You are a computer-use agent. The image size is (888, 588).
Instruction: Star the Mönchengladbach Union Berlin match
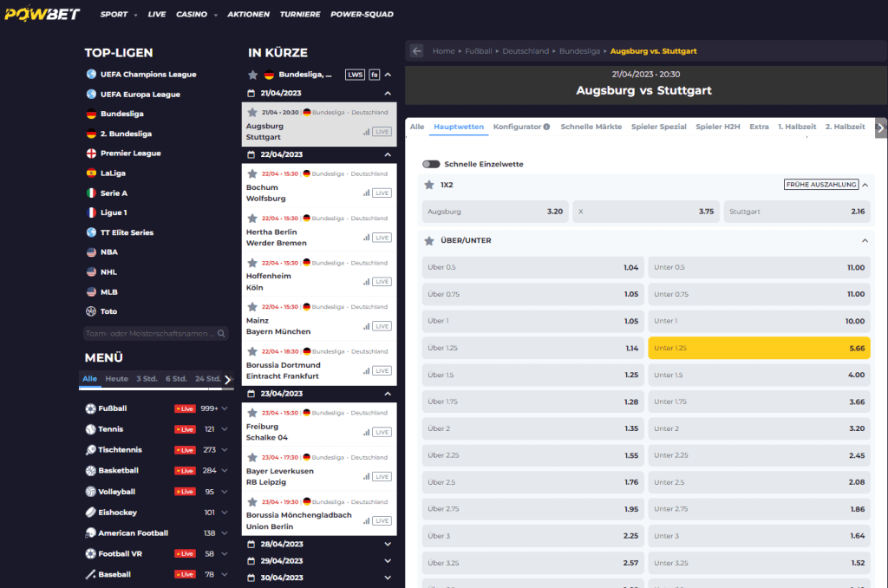tap(252, 502)
